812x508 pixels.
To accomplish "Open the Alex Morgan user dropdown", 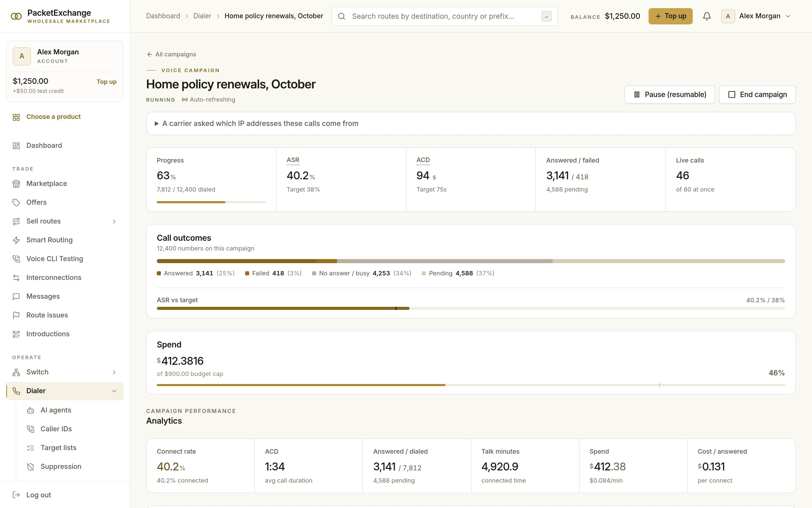I will (756, 16).
